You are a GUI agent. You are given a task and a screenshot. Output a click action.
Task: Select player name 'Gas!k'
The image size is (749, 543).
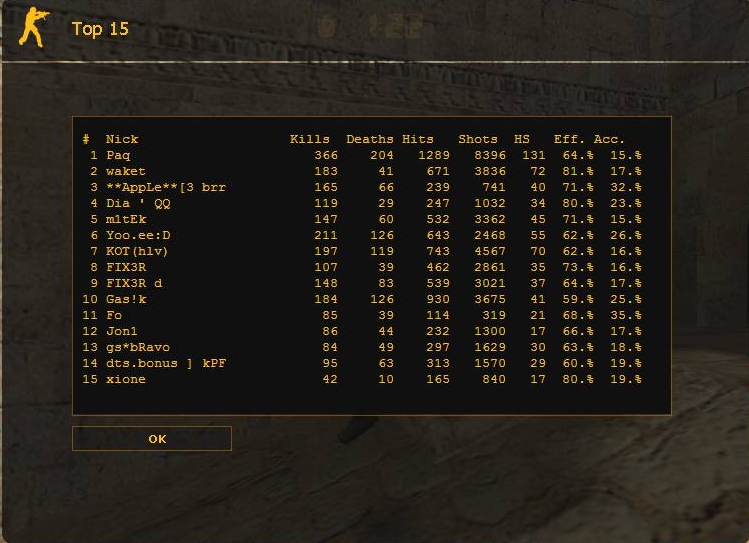pyautogui.click(x=126, y=299)
